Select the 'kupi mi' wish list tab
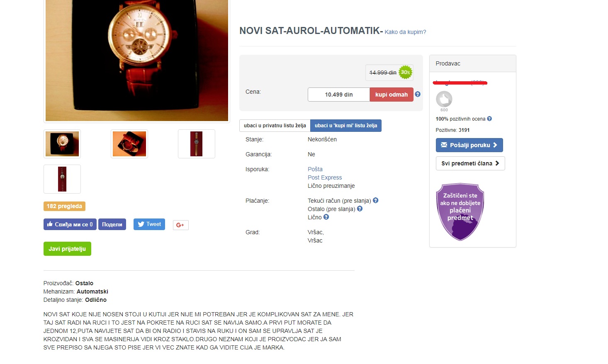Screen dimensions: 608x364 pyautogui.click(x=346, y=126)
